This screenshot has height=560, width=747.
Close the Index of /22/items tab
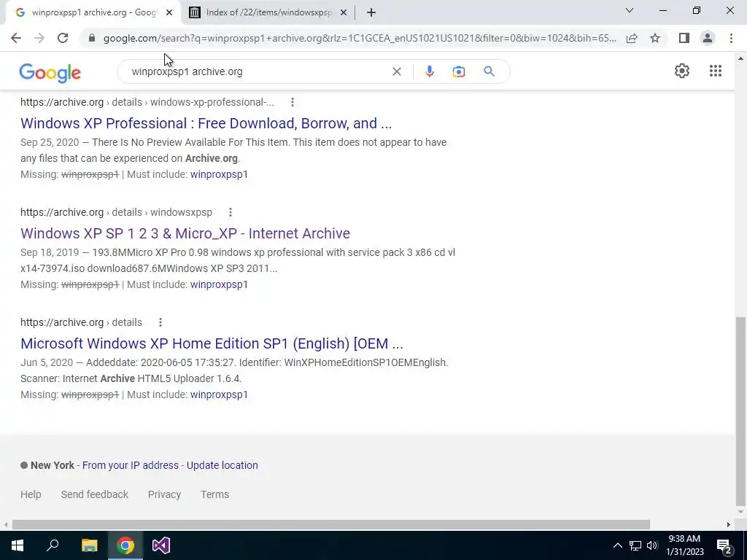click(344, 12)
